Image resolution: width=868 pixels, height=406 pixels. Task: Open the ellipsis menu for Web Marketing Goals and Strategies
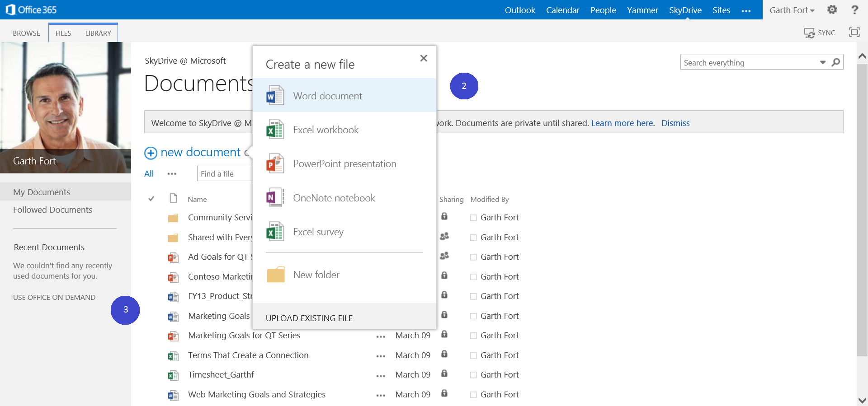pos(381,396)
